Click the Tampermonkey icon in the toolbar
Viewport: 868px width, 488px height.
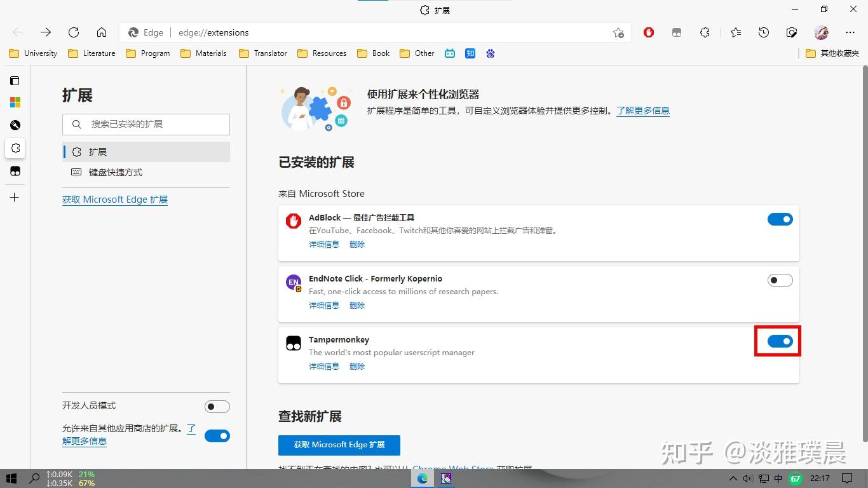676,32
